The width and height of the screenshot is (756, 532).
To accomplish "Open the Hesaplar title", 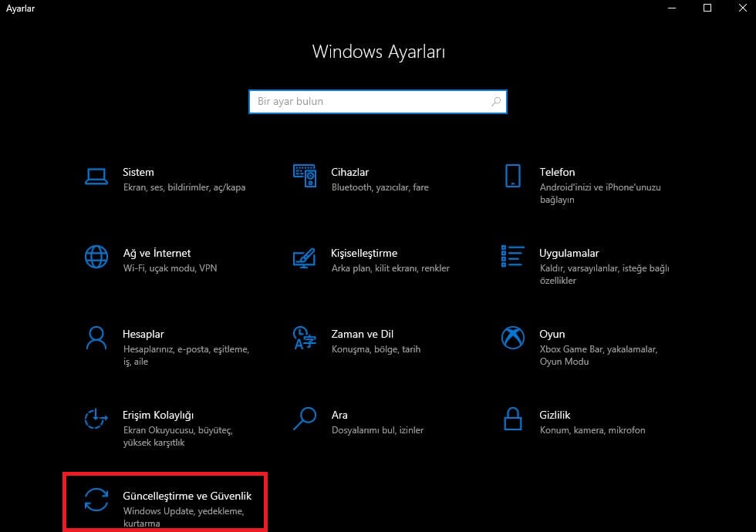I will [x=143, y=335].
